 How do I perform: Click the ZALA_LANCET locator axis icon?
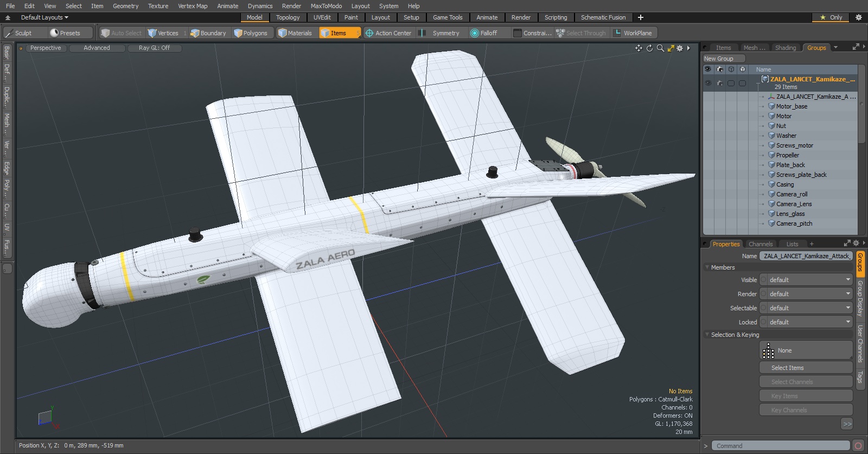tap(771, 97)
